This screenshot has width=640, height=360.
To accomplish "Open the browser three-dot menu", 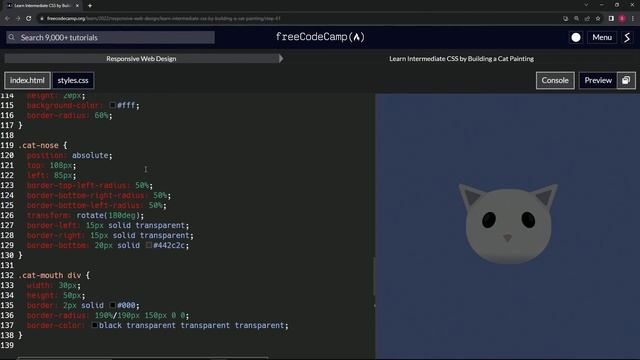I will 633,18.
